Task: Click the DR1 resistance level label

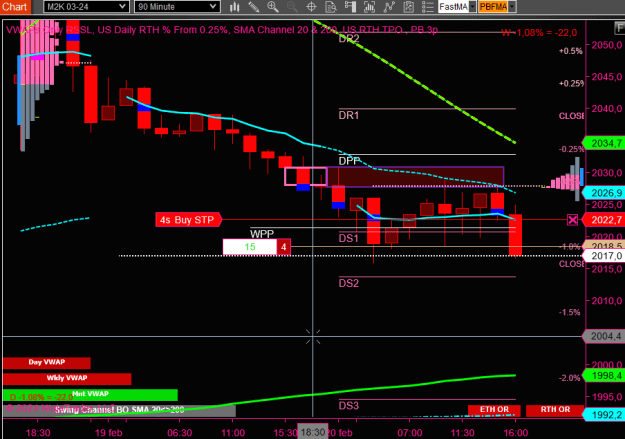Action: 349,115
